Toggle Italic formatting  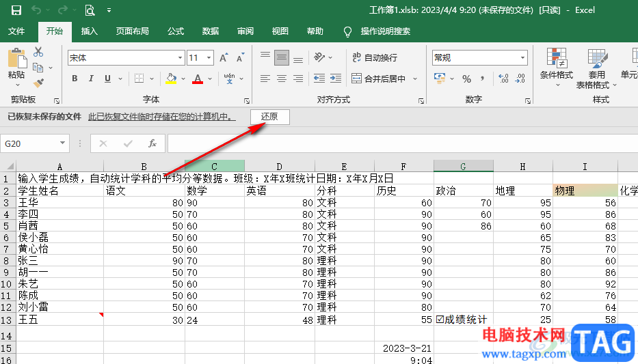pos(91,79)
